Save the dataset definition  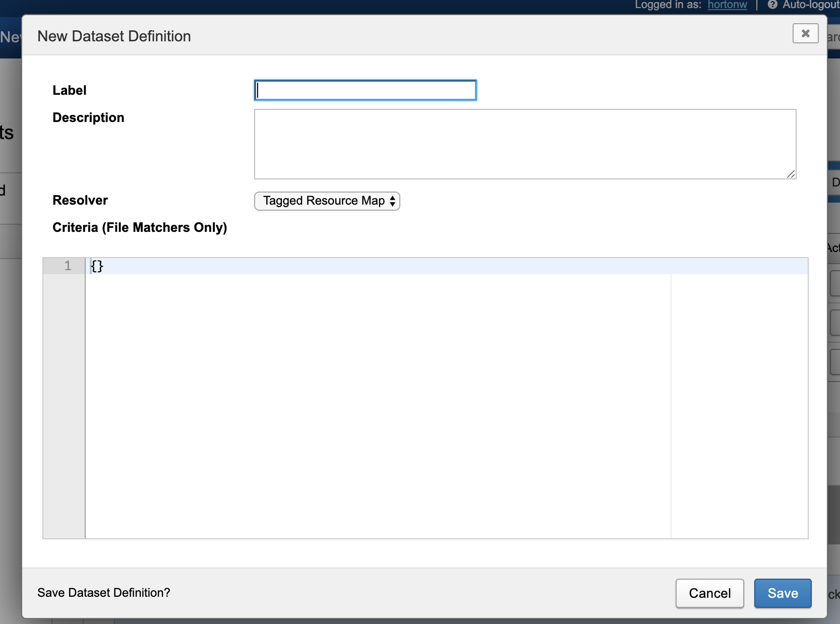coord(782,593)
